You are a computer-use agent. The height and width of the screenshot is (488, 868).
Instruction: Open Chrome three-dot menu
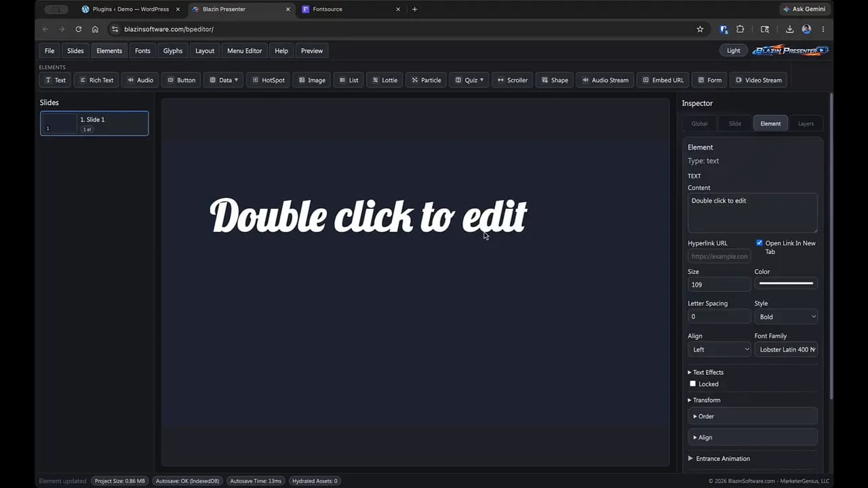tap(823, 29)
